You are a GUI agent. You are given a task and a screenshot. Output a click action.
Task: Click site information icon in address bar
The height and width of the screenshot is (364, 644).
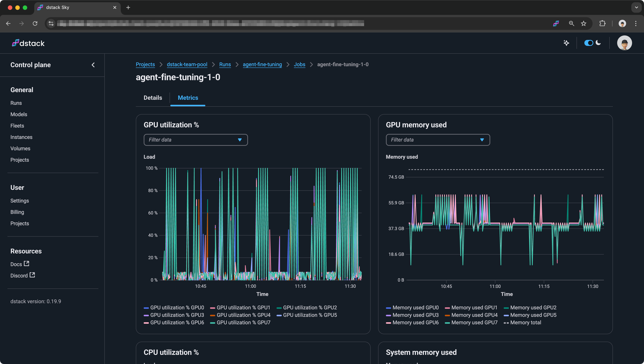pos(51,23)
